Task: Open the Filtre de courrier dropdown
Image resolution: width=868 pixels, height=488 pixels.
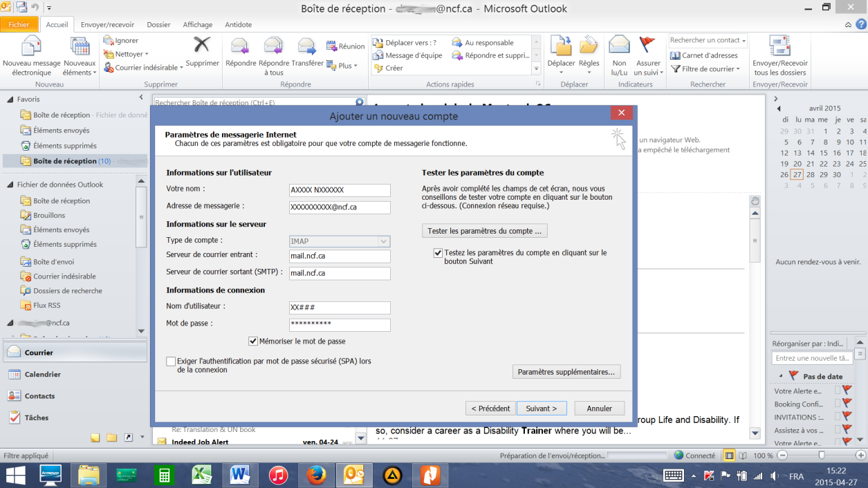Action: (705, 69)
